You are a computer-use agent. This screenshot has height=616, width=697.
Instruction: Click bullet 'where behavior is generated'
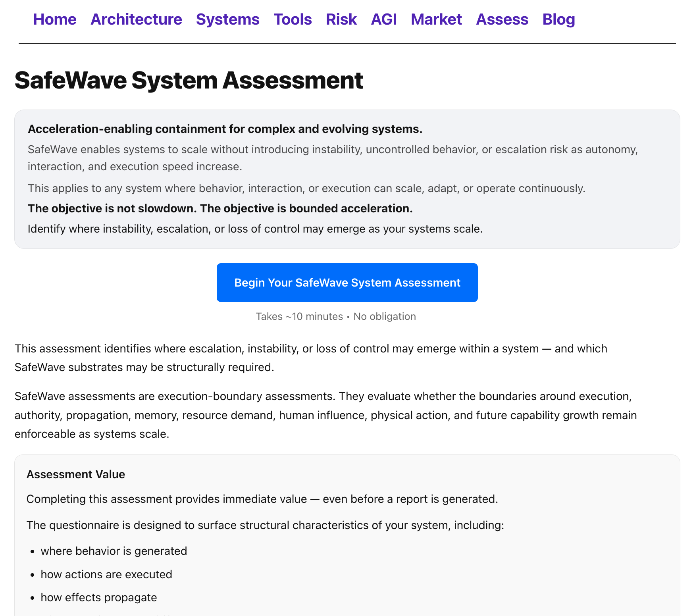(x=114, y=551)
